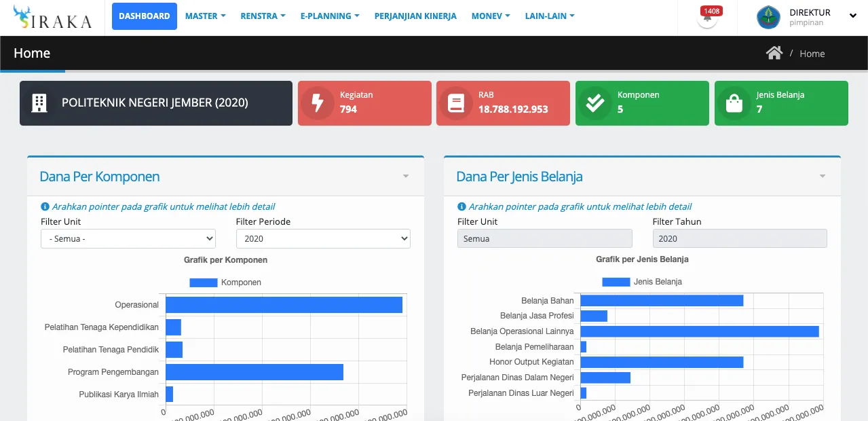Open the LAIN-LAIN dropdown menu
Image resolution: width=868 pixels, height=421 pixels.
(550, 16)
